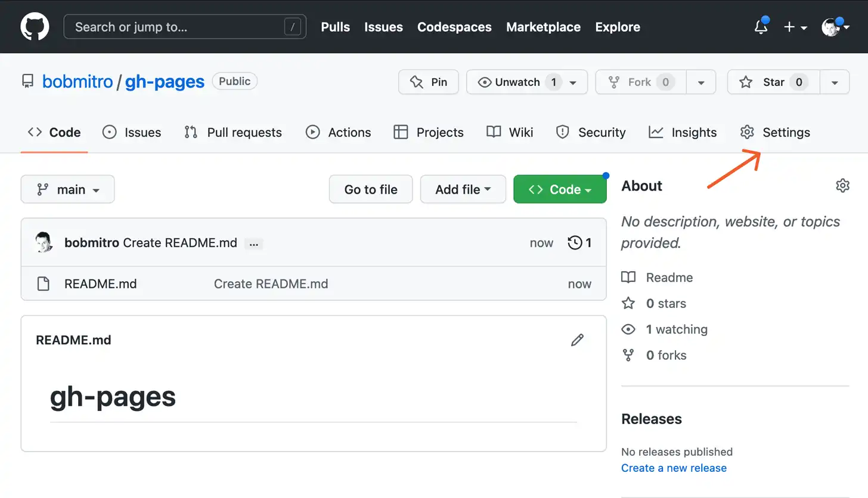This screenshot has height=498, width=868.
Task: Click bobmitro's commit avatar
Action: tap(44, 242)
